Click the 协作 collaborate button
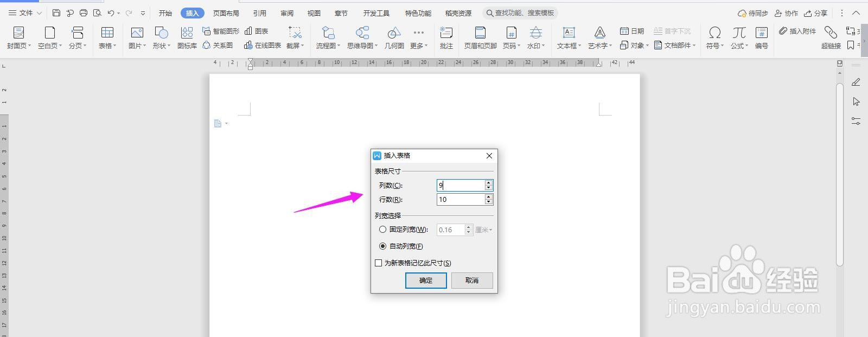Screen dimensions: 868x337 click(786, 13)
